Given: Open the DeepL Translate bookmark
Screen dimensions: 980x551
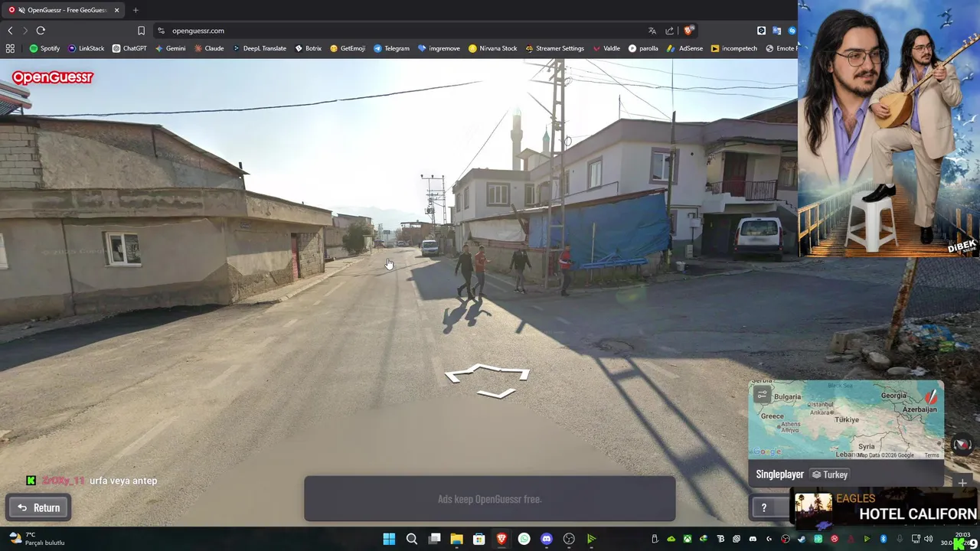Looking at the screenshot, I should click(260, 48).
